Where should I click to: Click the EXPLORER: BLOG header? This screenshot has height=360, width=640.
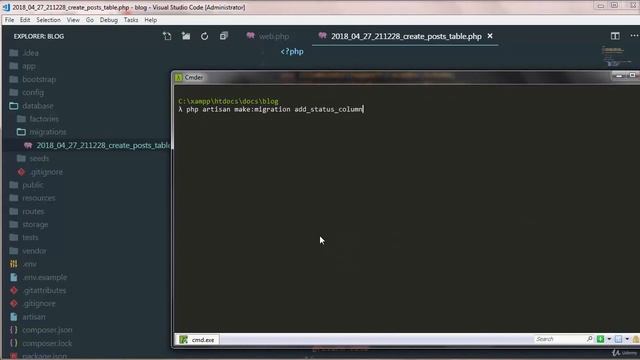pyautogui.click(x=39, y=36)
